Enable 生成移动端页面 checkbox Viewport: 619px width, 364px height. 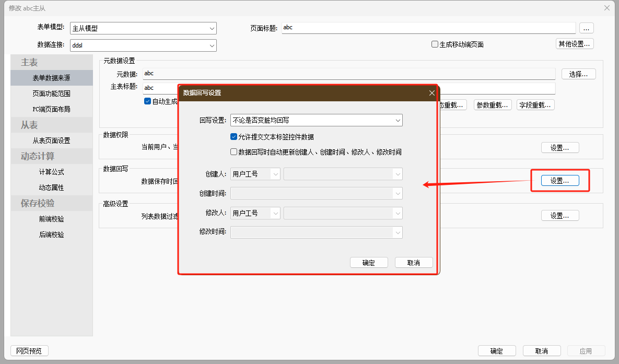point(435,44)
